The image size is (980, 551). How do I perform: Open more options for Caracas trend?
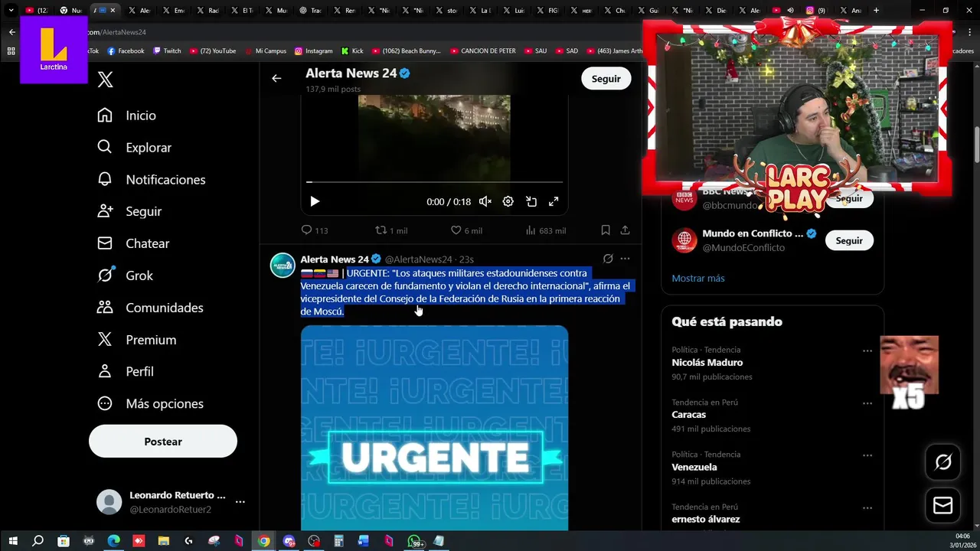867,403
